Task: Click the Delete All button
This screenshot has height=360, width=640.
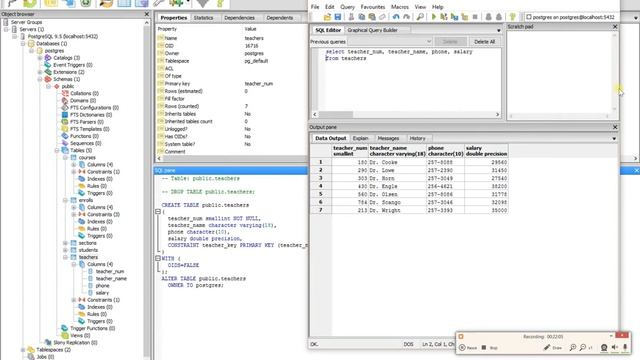Action: pos(484,42)
